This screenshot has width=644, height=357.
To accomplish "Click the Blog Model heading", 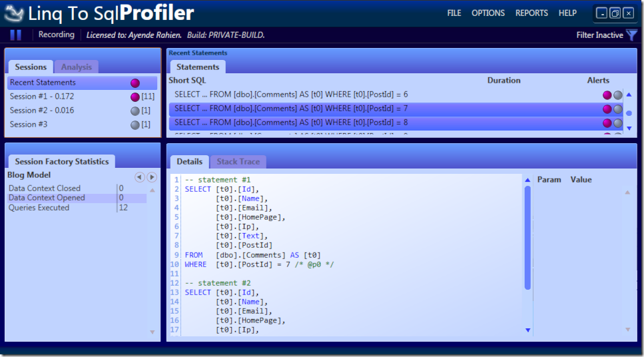I will click(x=29, y=175).
